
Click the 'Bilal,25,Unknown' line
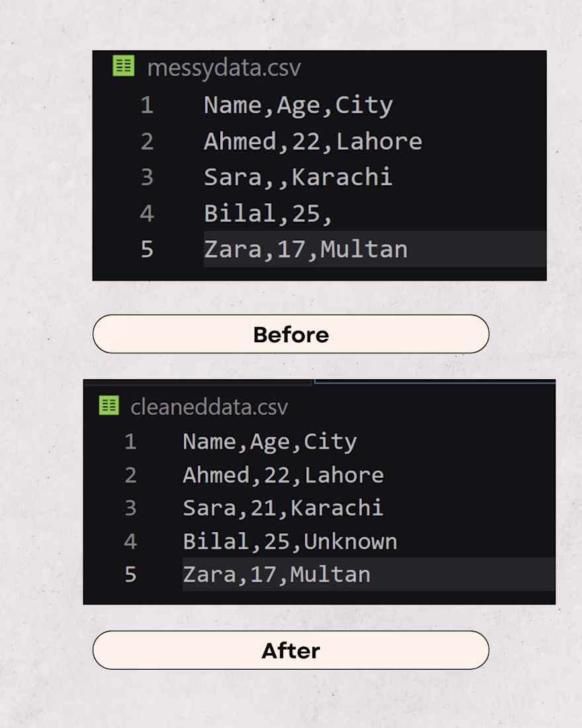click(x=290, y=542)
